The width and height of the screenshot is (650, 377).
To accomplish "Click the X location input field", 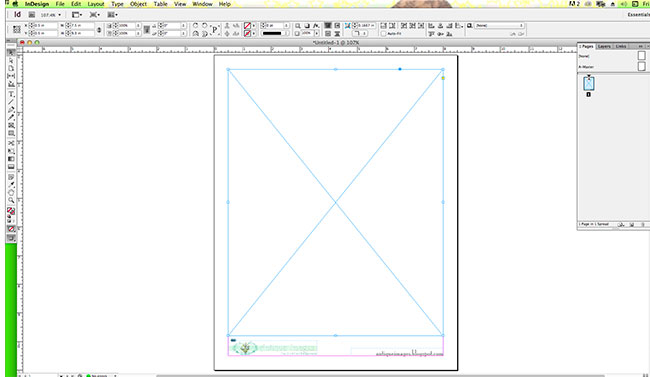I will pyautogui.click(x=45, y=26).
